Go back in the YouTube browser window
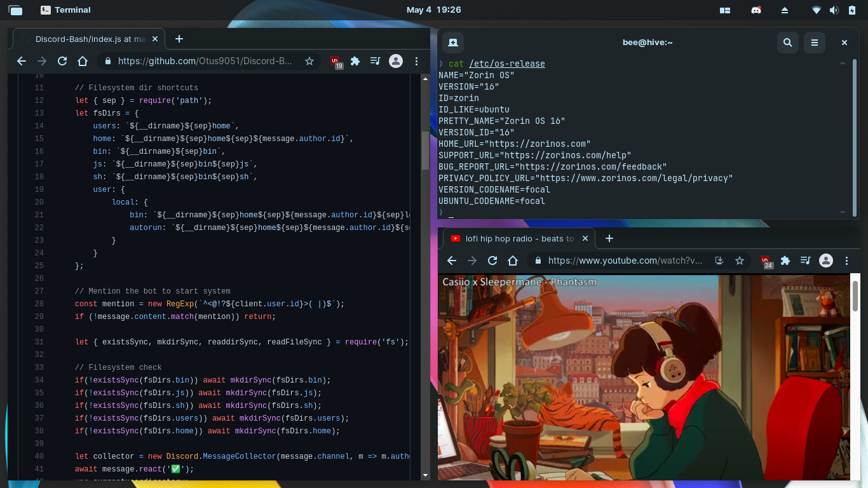The image size is (868, 488). 452,261
